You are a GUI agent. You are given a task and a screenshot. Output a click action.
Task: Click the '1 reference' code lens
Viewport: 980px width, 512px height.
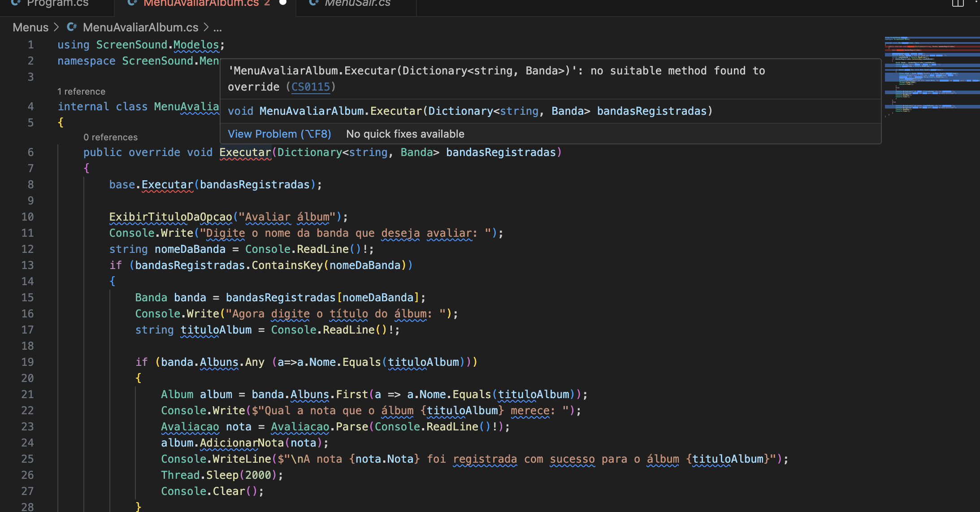tap(81, 91)
